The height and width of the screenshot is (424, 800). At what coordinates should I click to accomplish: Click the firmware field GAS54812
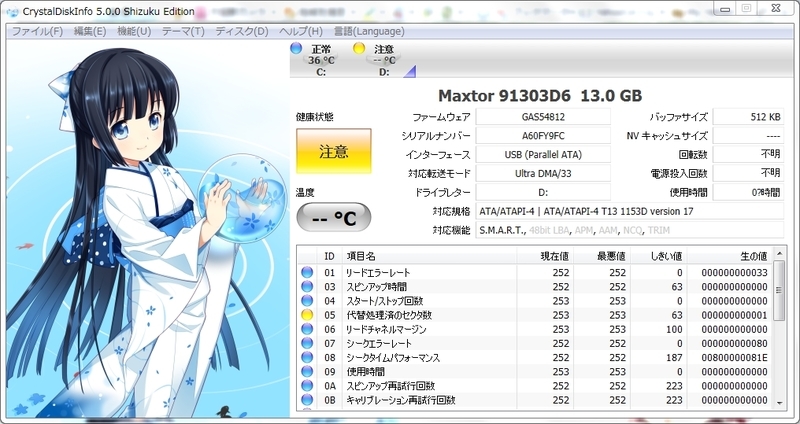click(x=543, y=116)
